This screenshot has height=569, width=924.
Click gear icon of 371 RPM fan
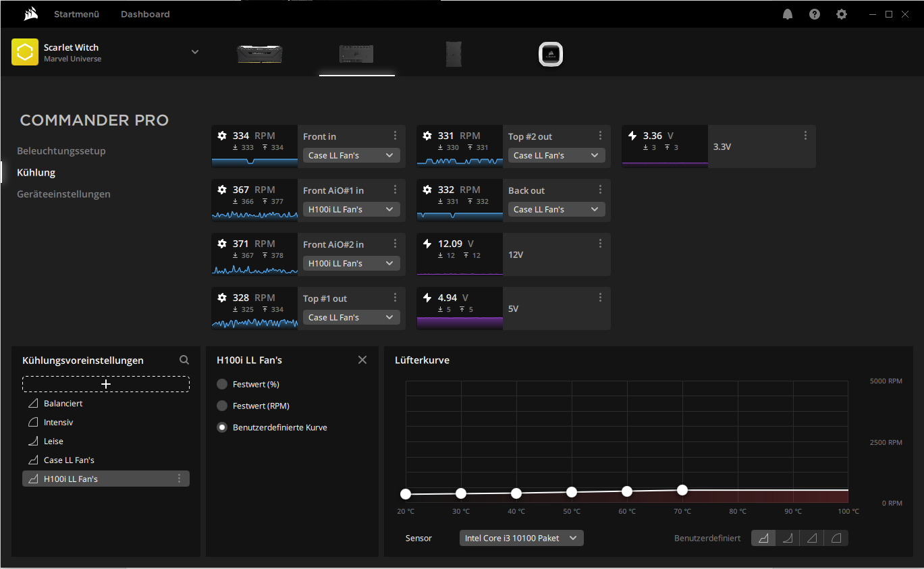(x=222, y=244)
